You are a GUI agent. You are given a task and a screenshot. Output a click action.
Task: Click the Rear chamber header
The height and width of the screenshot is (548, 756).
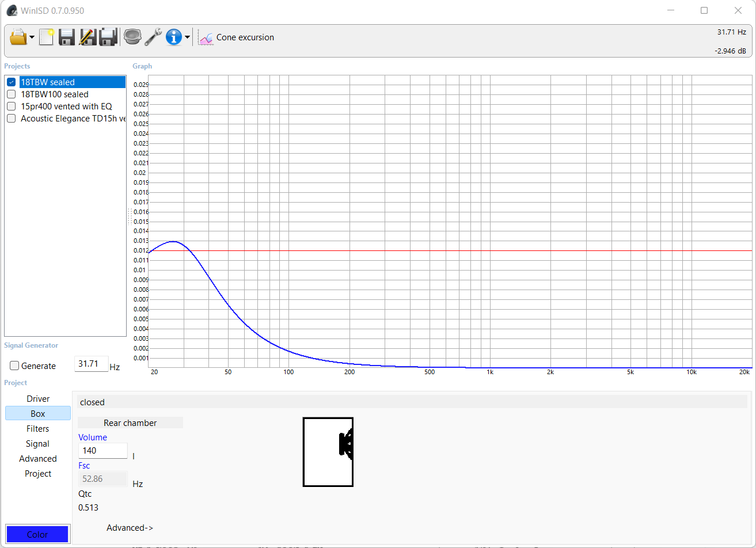pyautogui.click(x=130, y=423)
